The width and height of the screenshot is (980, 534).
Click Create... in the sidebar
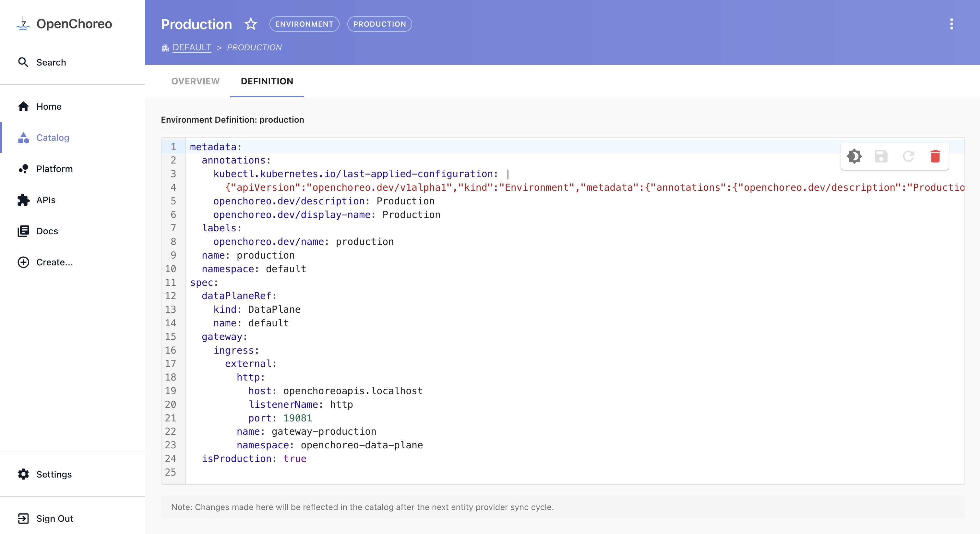(54, 263)
